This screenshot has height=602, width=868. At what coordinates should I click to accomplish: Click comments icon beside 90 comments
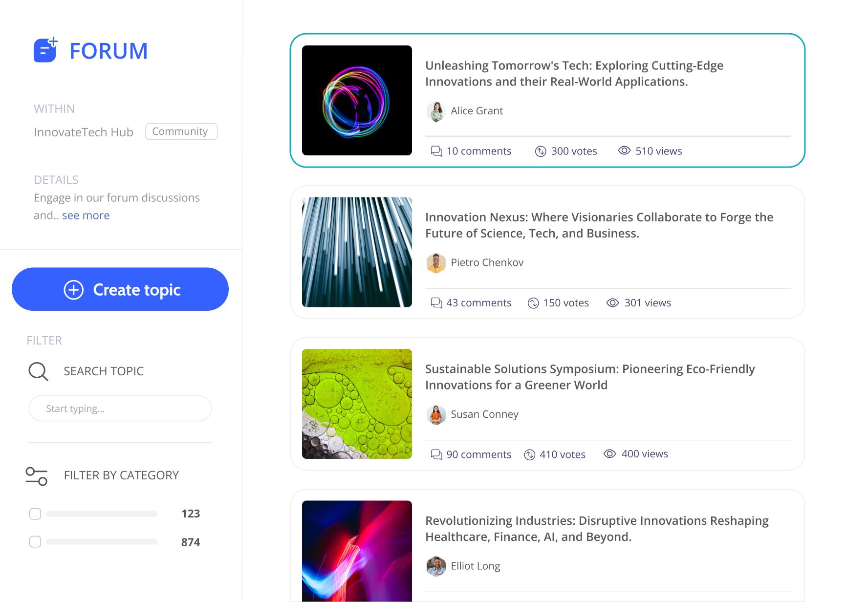point(436,454)
